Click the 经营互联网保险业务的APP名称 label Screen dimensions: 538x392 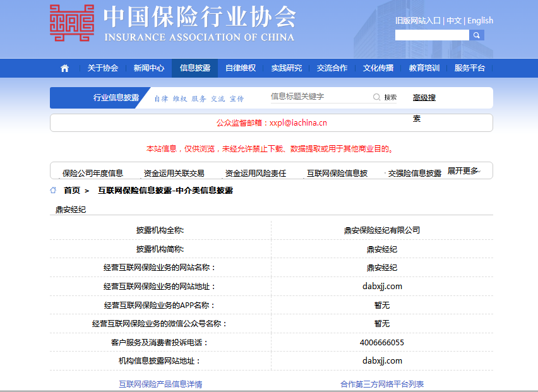coord(160,306)
